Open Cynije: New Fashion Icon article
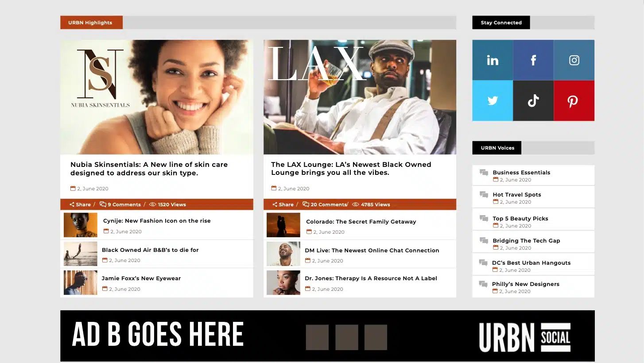644x363 pixels. (x=157, y=221)
